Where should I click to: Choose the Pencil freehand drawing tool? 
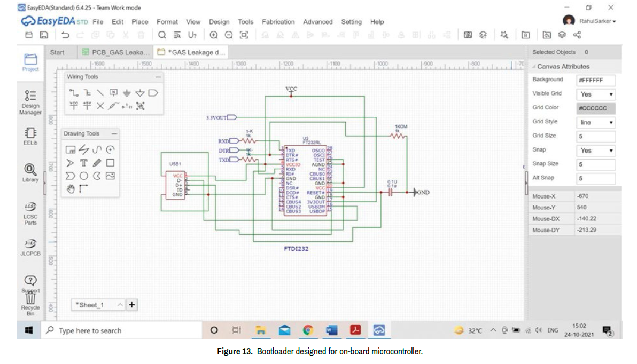(97, 163)
